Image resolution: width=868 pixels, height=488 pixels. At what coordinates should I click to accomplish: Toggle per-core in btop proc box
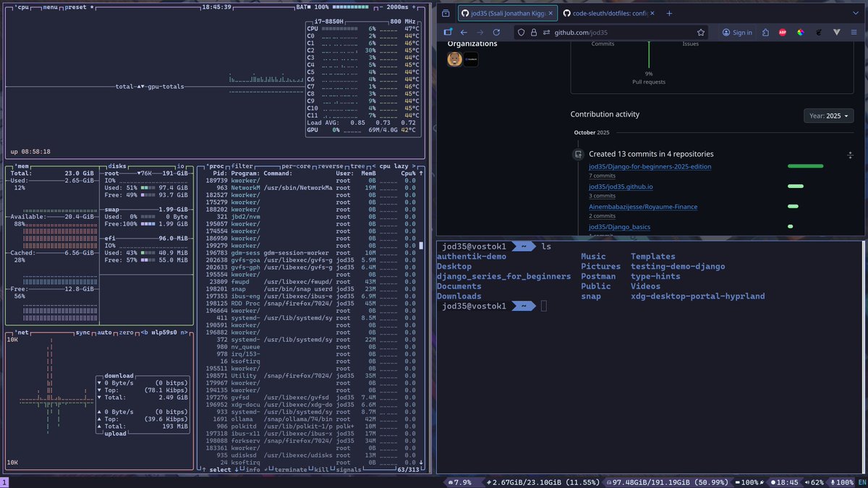297,166
